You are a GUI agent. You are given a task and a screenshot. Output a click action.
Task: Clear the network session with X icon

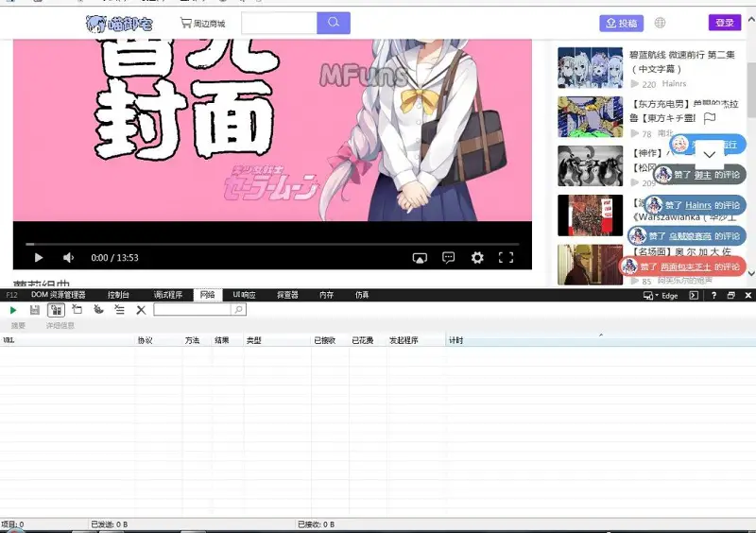point(141,310)
